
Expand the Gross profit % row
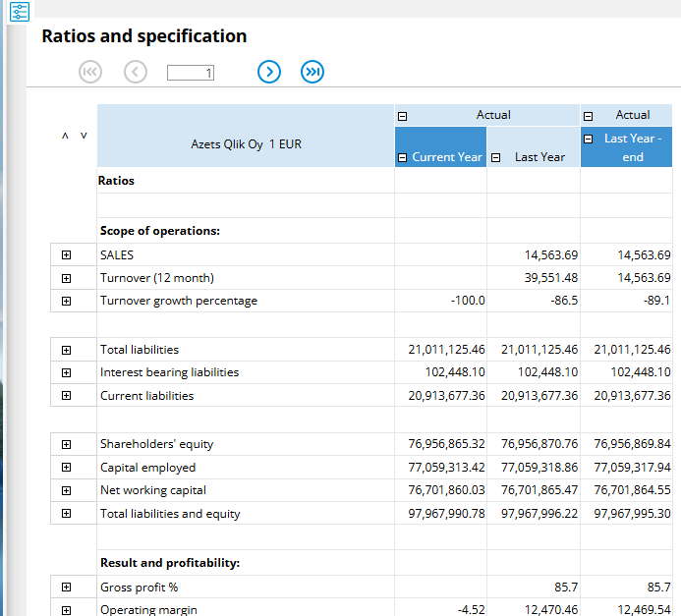[66, 588]
